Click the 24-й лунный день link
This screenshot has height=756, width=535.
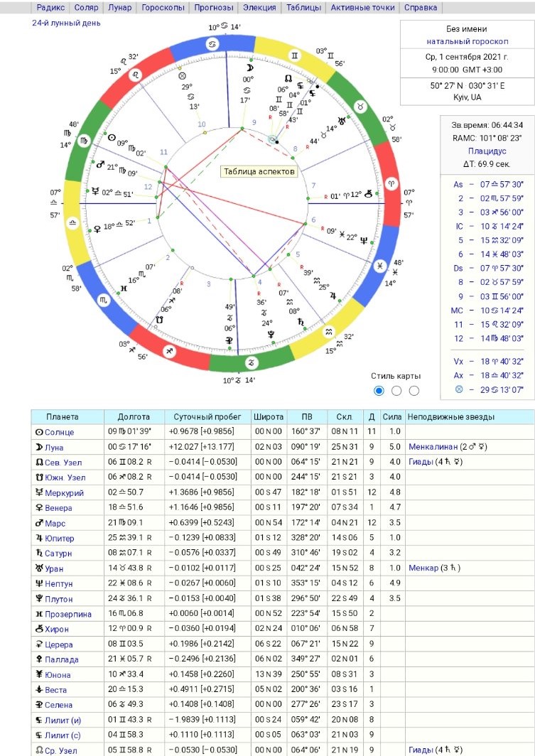pyautogui.click(x=66, y=23)
